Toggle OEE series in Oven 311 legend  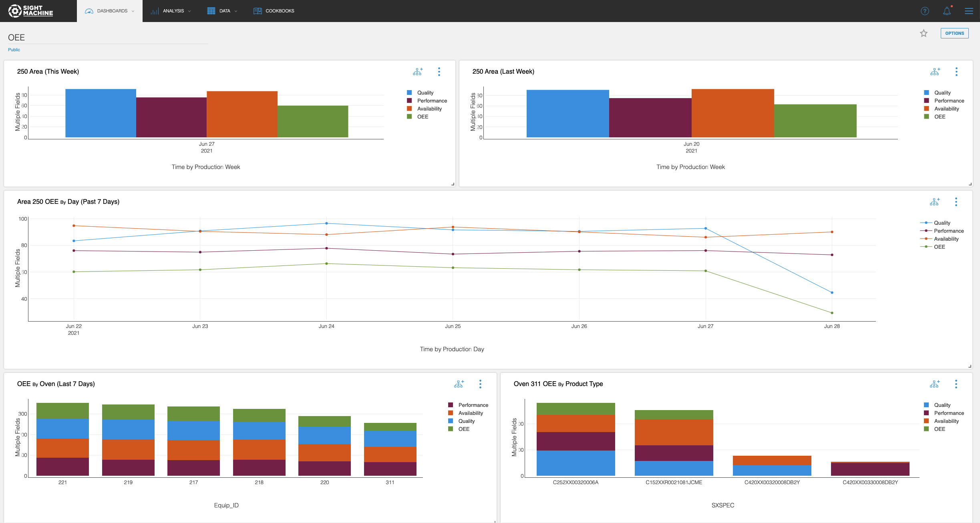tap(934, 429)
